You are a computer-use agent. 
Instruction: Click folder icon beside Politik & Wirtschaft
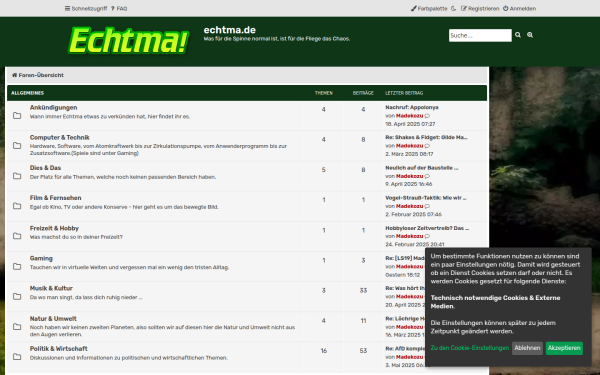pyautogui.click(x=17, y=357)
